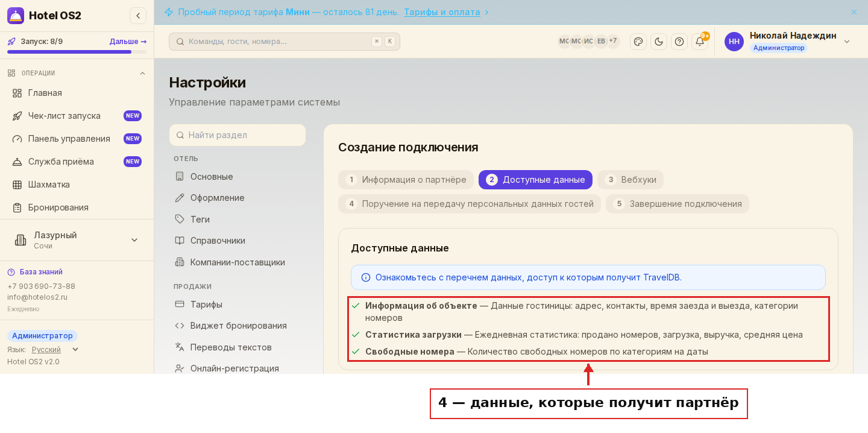868x433 pixels.
Task: Open the theme palette icon
Action: click(x=638, y=42)
